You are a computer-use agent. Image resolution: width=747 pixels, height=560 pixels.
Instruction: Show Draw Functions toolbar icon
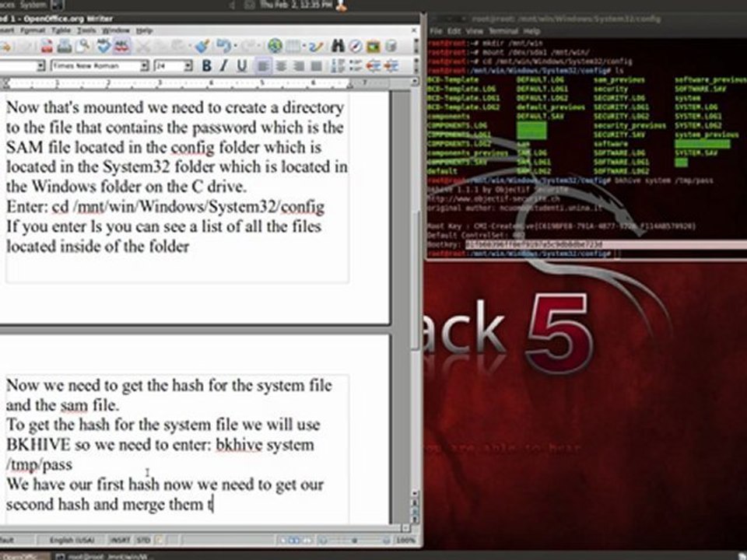[x=316, y=46]
